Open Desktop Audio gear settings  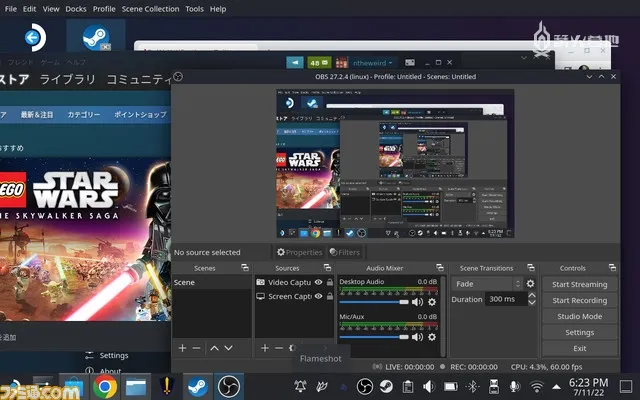[x=432, y=302]
